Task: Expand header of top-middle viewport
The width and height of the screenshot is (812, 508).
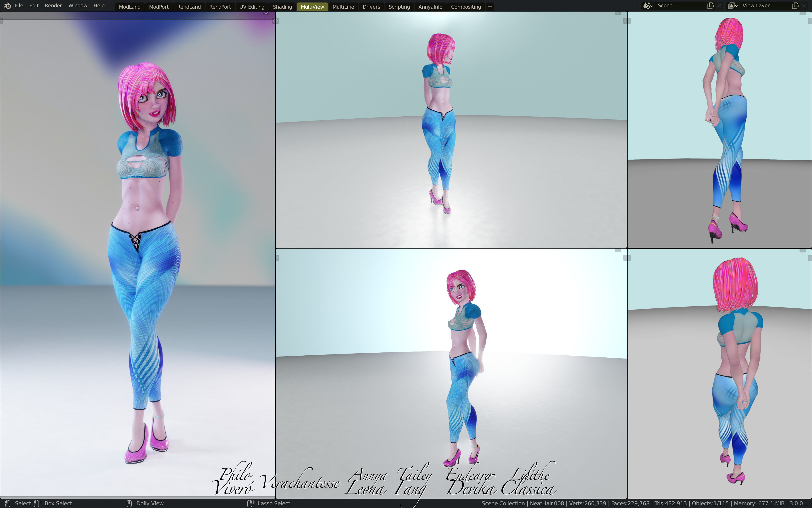Action: (617, 13)
